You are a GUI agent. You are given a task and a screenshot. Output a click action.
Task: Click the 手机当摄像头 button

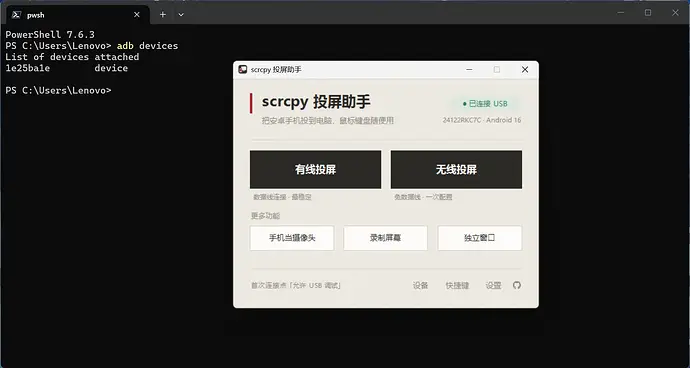(292, 238)
